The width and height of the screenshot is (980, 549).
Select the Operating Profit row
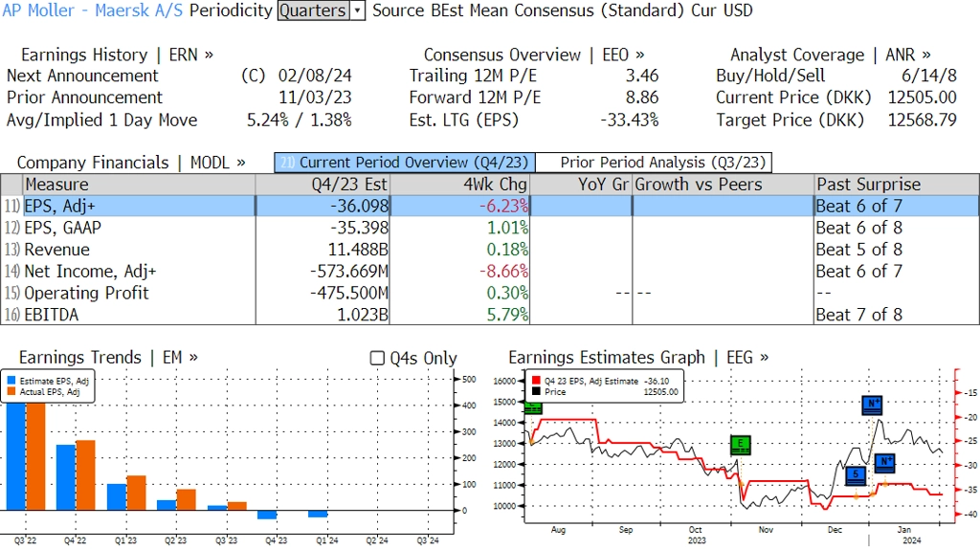(490, 294)
